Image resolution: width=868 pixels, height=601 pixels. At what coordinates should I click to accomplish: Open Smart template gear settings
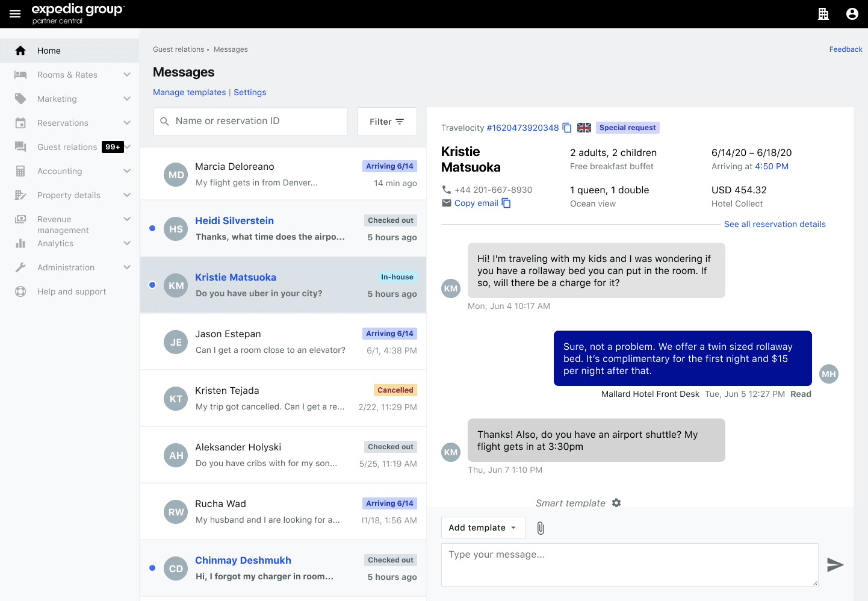click(x=616, y=503)
